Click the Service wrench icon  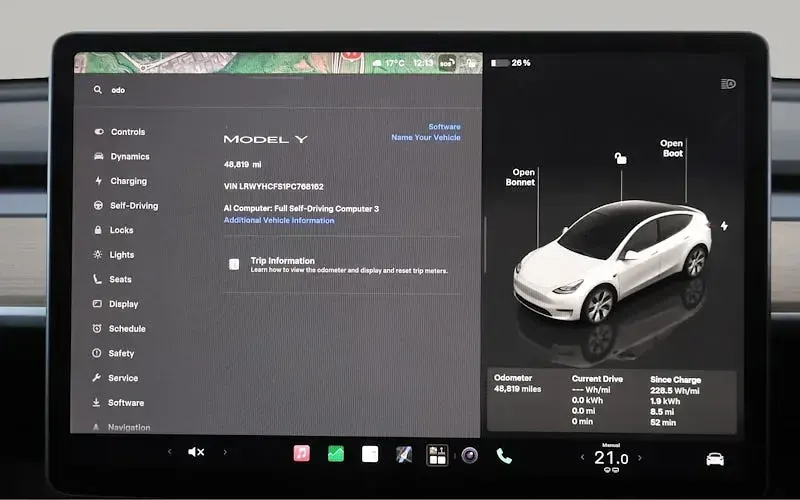coord(96,378)
